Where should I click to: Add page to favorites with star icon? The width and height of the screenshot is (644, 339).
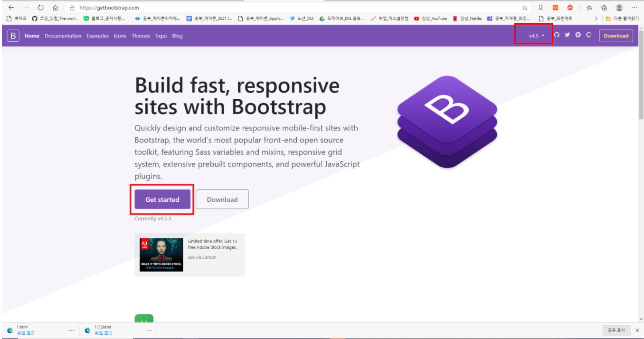tap(525, 8)
